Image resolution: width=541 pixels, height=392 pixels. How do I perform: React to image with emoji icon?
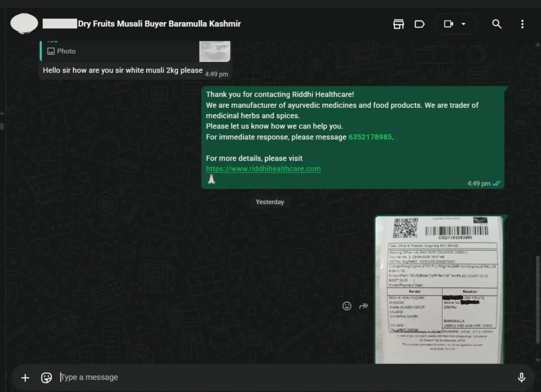(x=347, y=306)
